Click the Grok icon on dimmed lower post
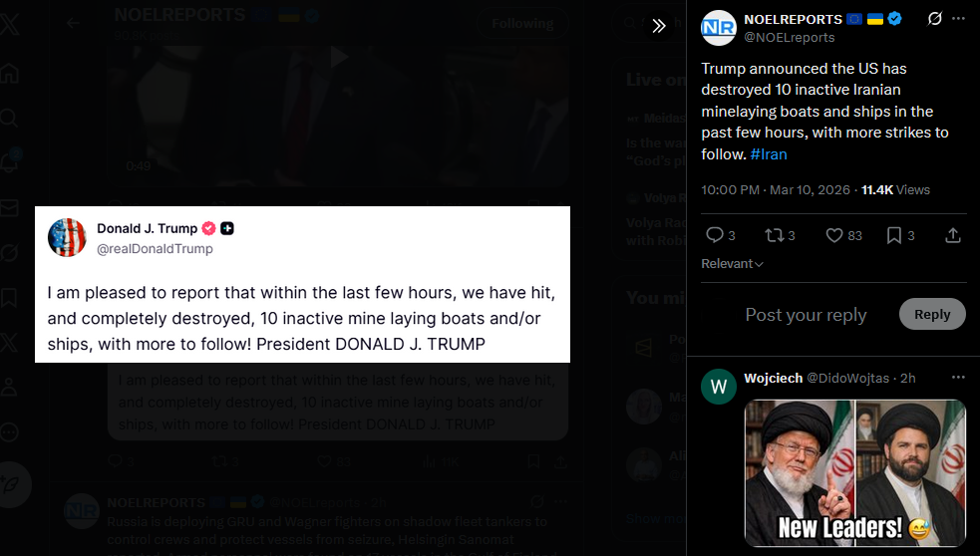 coord(537,502)
